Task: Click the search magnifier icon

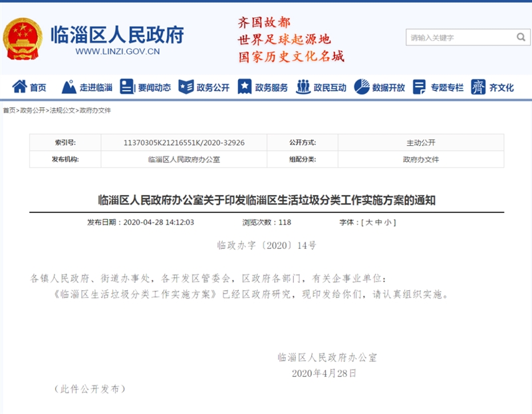Action: click(x=521, y=37)
